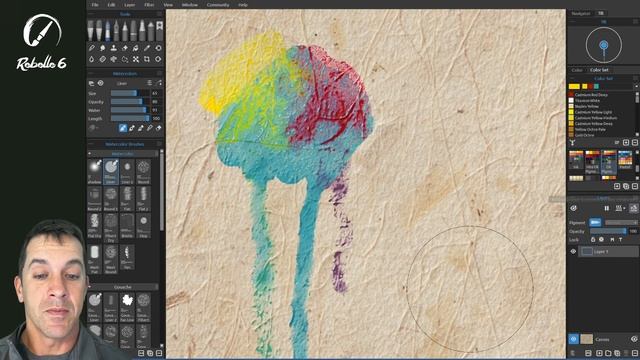Select the dashed selection tool
Screen dimensions: 640x360
click(124, 59)
